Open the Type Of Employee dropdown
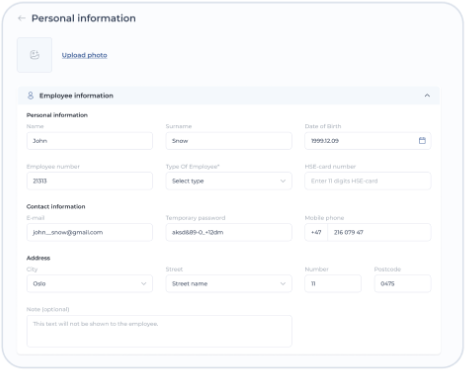Screen dimensions: 466x370 click(229, 181)
